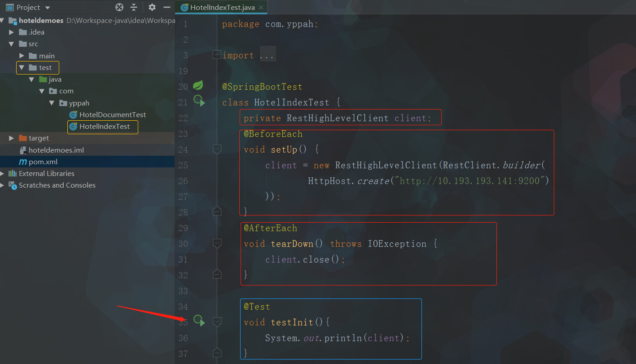Click External Libraries icon
Viewport: 636px width, 364px height.
[x=13, y=173]
